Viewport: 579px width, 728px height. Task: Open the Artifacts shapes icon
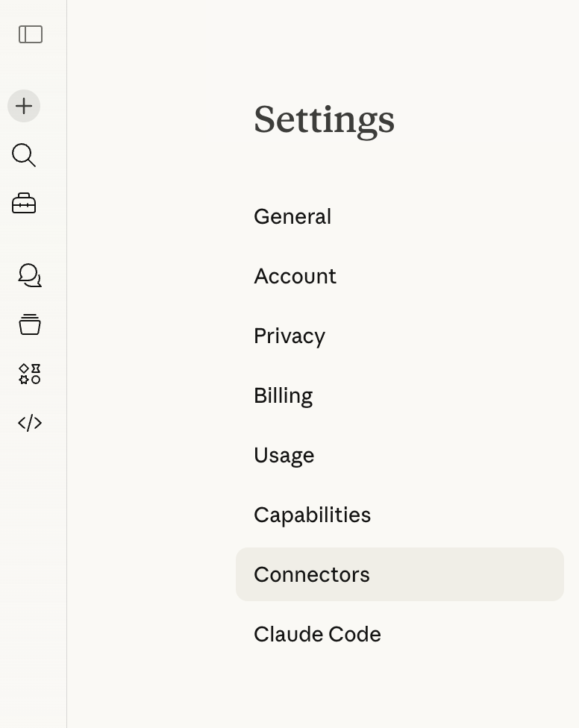pyautogui.click(x=30, y=374)
